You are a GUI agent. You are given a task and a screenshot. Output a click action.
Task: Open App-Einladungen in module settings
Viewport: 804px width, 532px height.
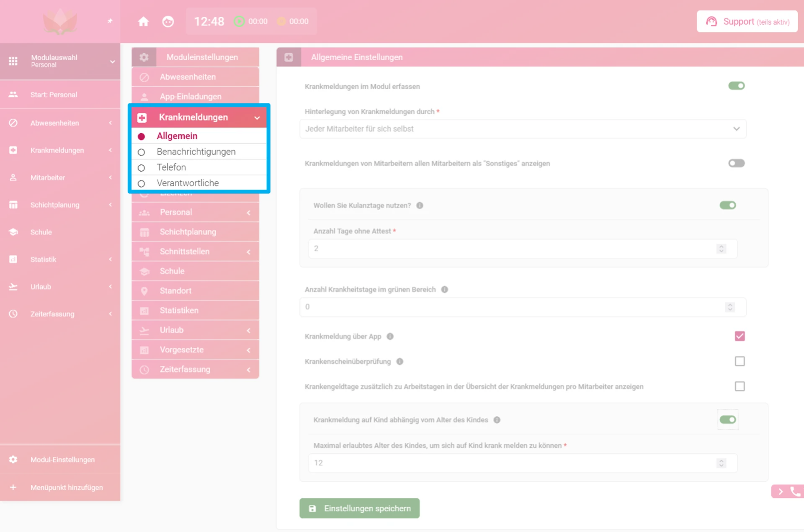pyautogui.click(x=195, y=97)
